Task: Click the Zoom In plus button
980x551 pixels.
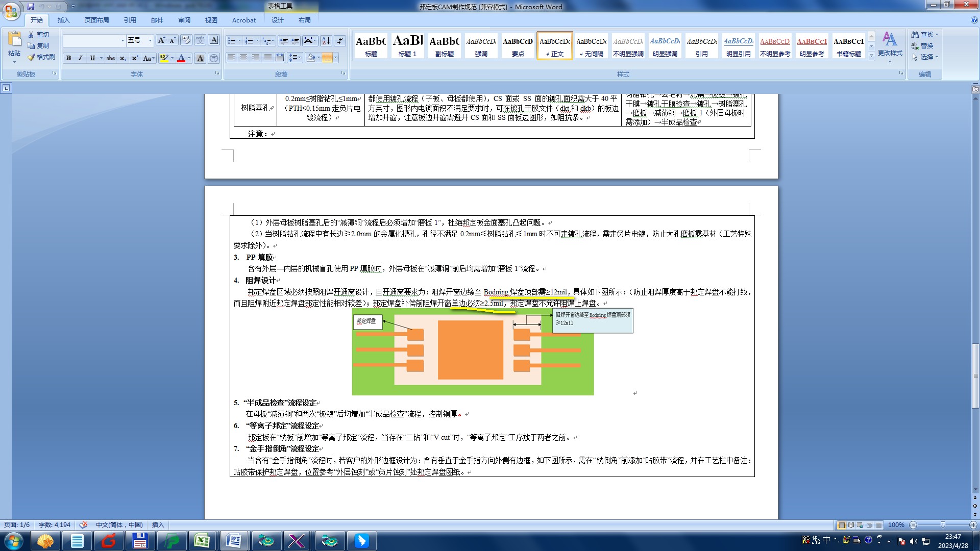Action: pyautogui.click(x=973, y=525)
